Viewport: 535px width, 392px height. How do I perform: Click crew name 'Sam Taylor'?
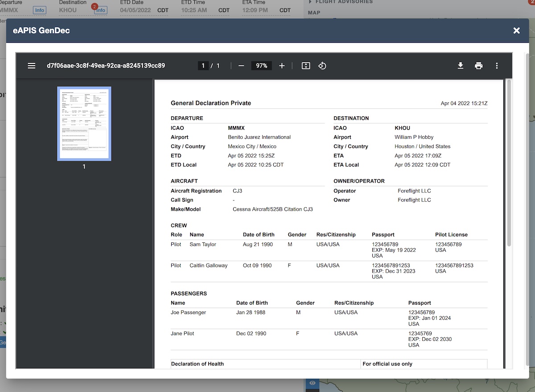tap(203, 245)
